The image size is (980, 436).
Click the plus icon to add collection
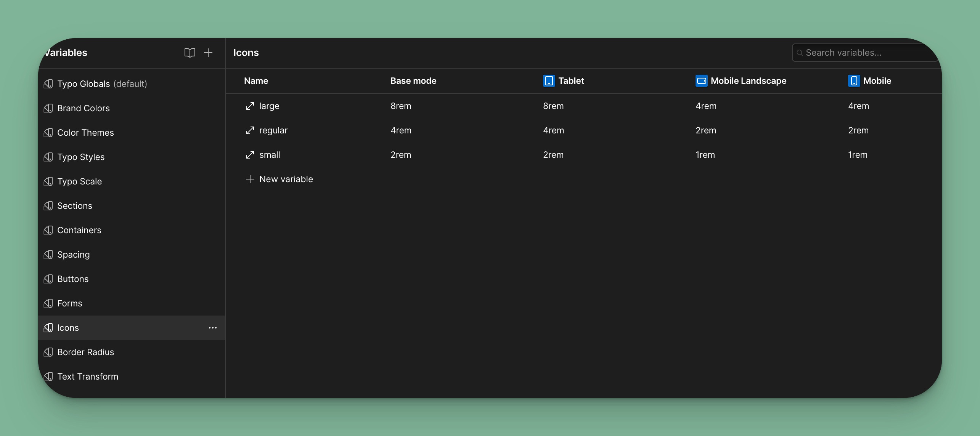[x=208, y=53]
